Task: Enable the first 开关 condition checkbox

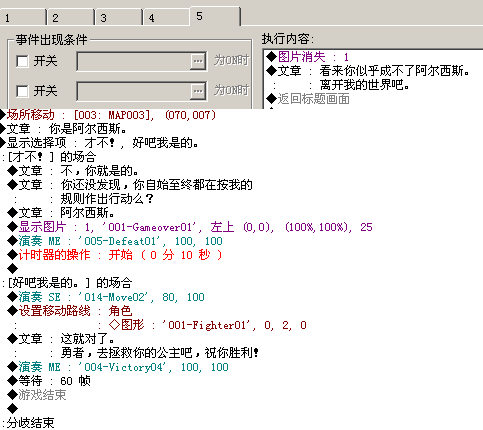Action: pos(22,61)
